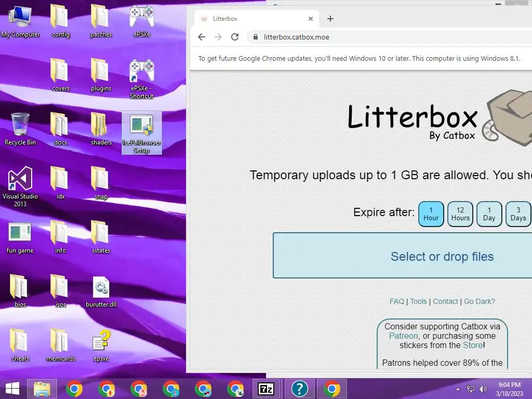Select the burutter.dll file icon
The image size is (532, 399).
click(x=101, y=292)
